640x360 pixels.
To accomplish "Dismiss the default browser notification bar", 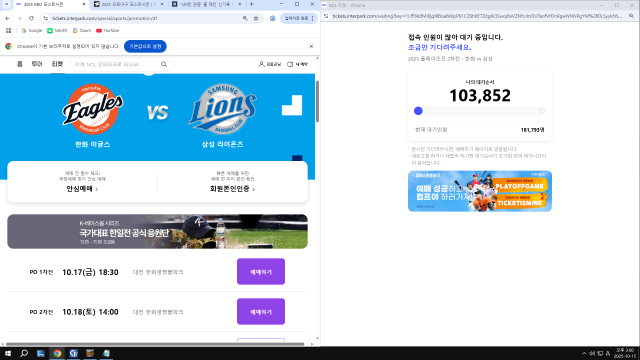I will click(x=311, y=47).
